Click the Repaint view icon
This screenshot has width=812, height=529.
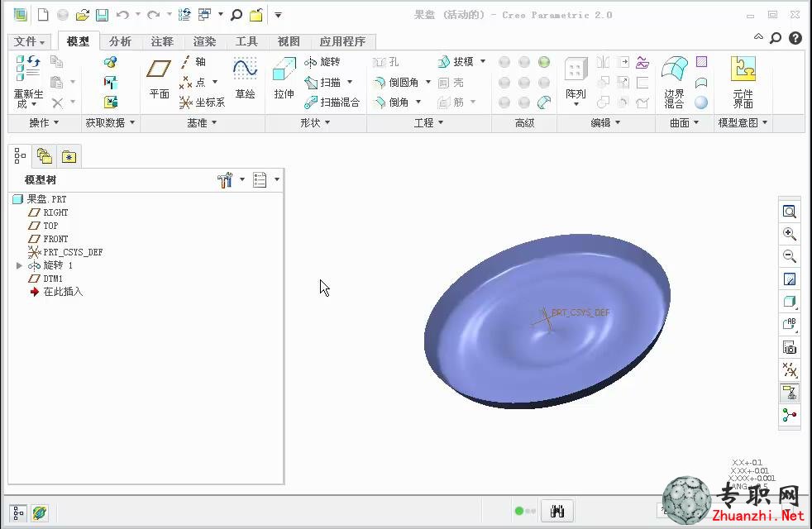coord(789,279)
